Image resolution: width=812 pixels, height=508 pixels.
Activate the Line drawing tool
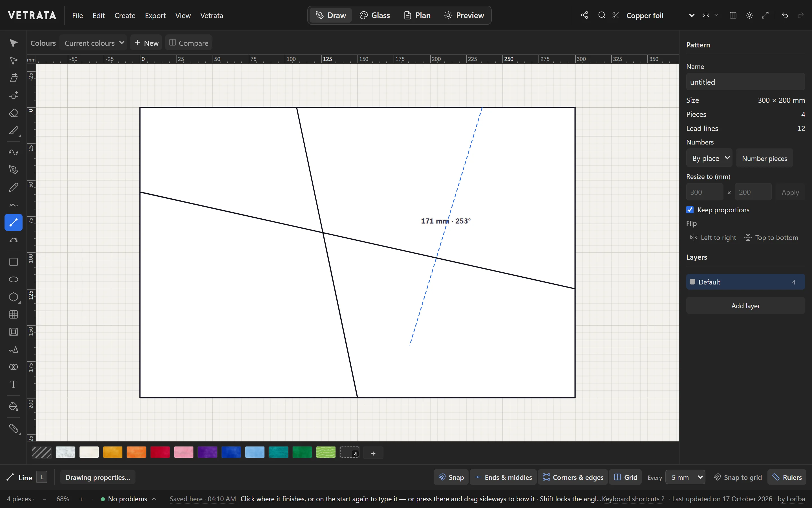coord(14,222)
